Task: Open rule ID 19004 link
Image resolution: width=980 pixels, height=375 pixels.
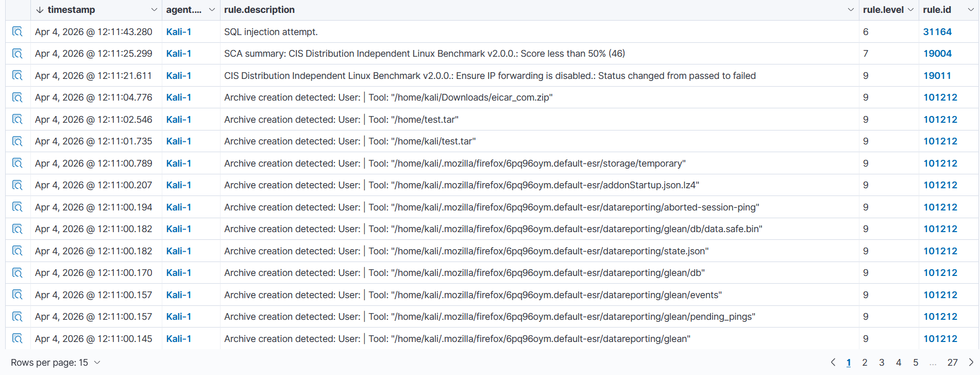Action: pos(937,54)
